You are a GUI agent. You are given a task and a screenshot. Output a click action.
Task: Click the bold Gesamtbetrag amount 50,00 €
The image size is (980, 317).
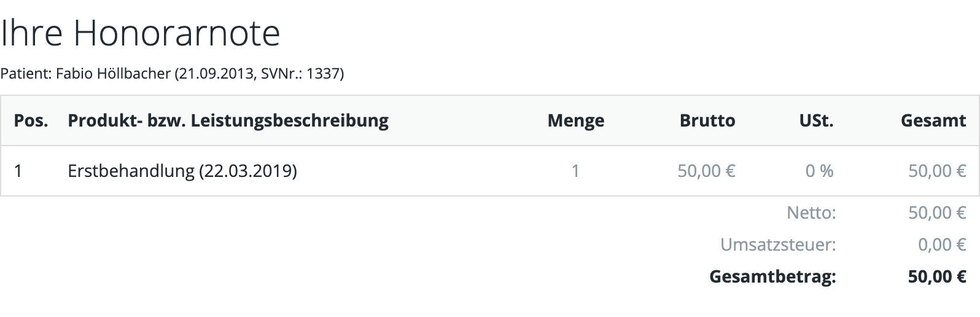pos(937,277)
